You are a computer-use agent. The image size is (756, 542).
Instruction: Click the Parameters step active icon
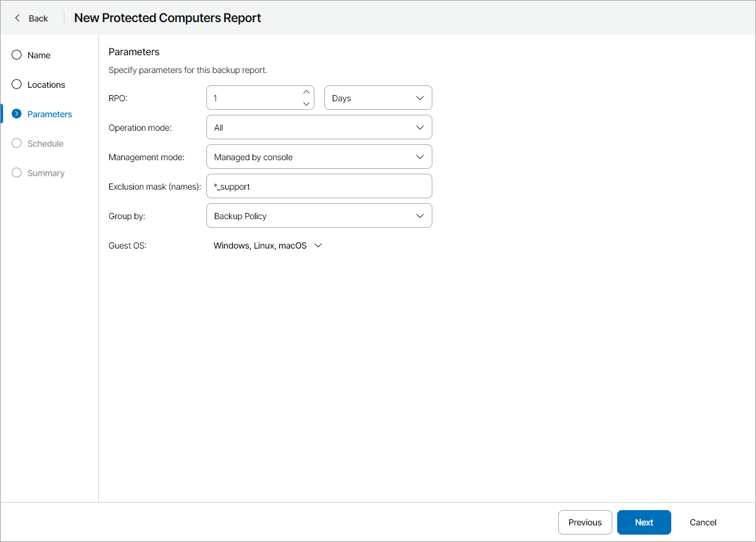tap(17, 114)
